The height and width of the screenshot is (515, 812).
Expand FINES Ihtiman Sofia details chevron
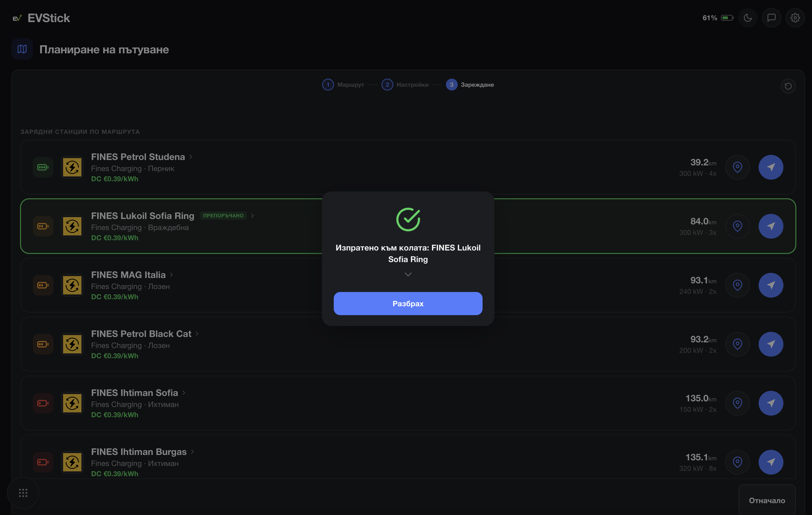pos(184,392)
